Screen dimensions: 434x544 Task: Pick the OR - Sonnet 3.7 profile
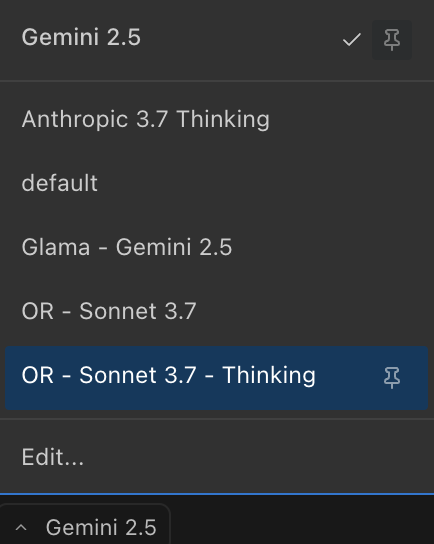pyautogui.click(x=217, y=311)
